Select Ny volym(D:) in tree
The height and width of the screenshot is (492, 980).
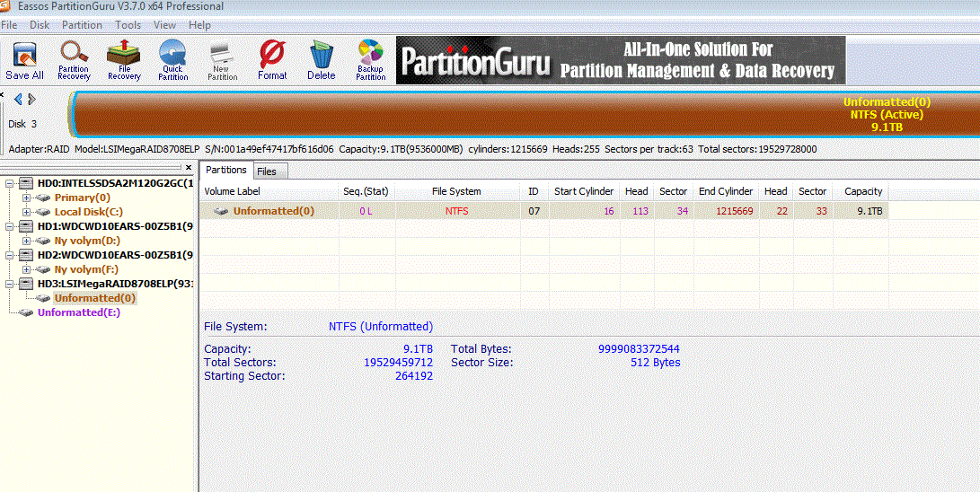87,241
